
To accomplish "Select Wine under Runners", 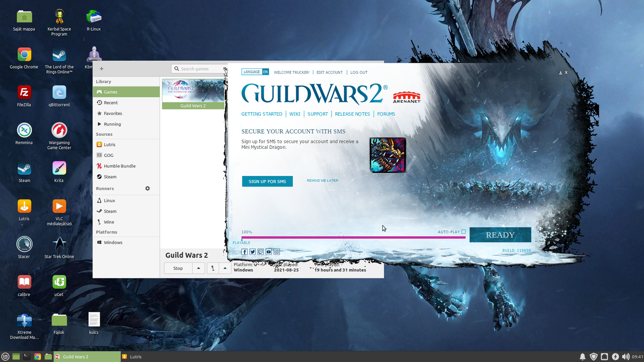I will [126, 222].
